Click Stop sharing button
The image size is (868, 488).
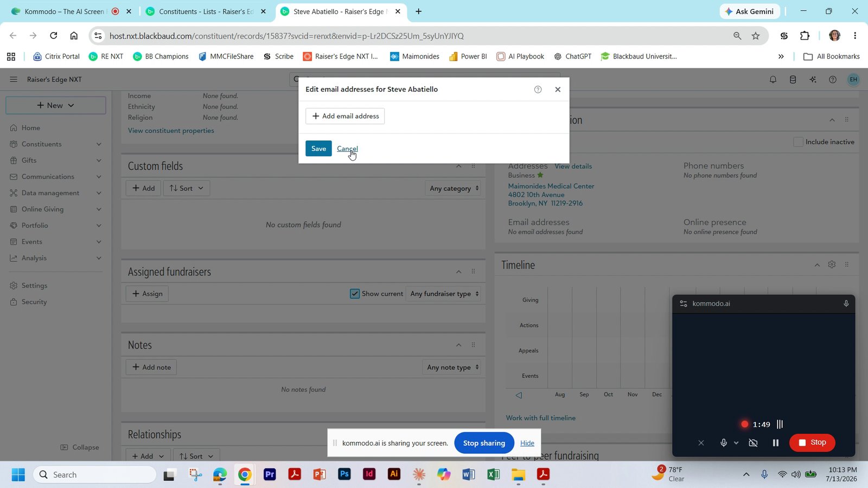484,443
